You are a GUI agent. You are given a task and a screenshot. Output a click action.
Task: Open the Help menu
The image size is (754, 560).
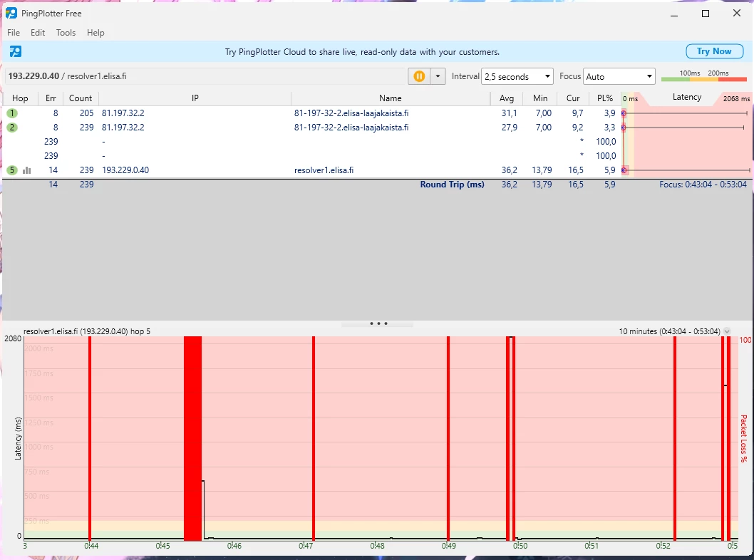95,33
